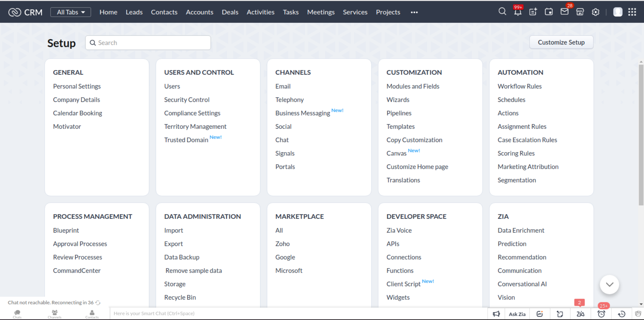Open the marketplace store icon
The width and height of the screenshot is (644, 320).
click(x=580, y=12)
